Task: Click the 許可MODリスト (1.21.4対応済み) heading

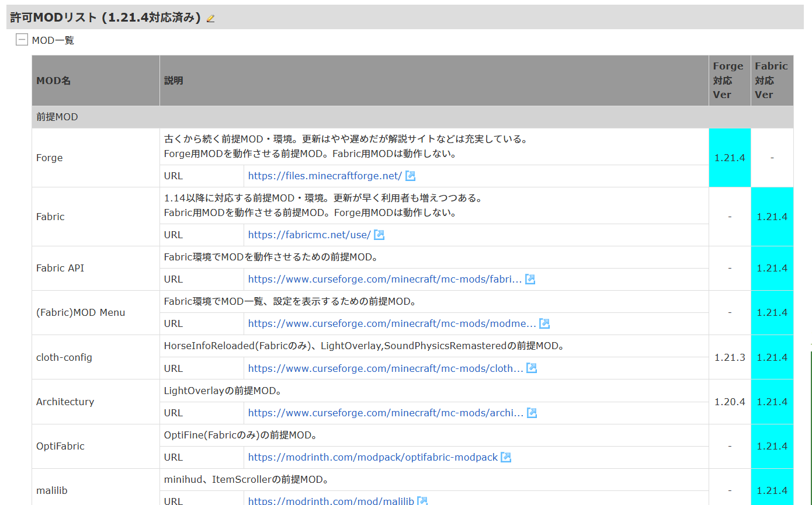Action: click(105, 18)
